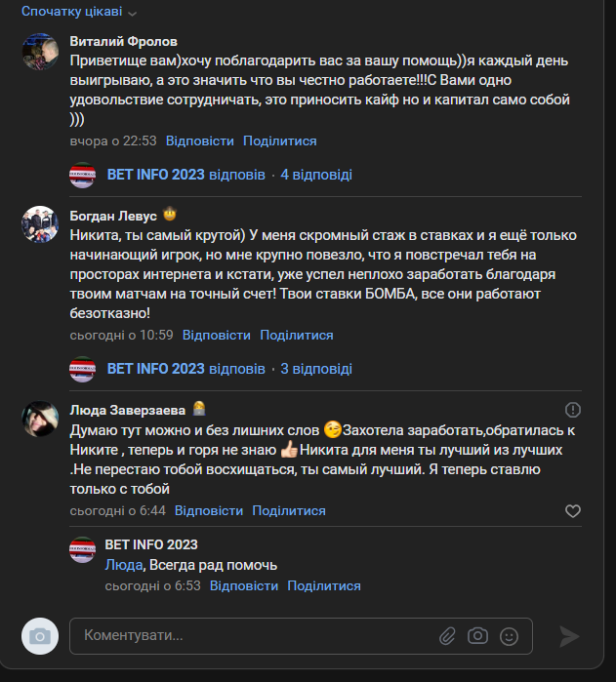Open the emoji smiley picker

pos(509,636)
